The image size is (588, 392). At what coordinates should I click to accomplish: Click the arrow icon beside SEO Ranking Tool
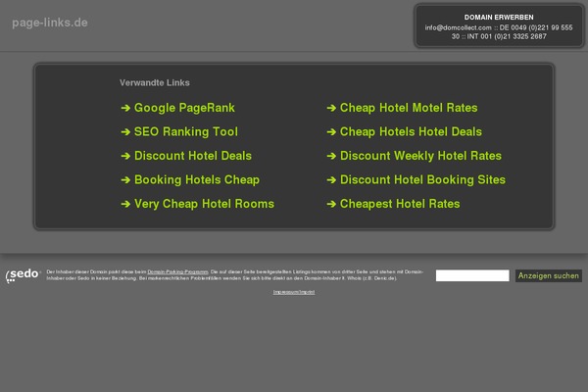tap(125, 132)
